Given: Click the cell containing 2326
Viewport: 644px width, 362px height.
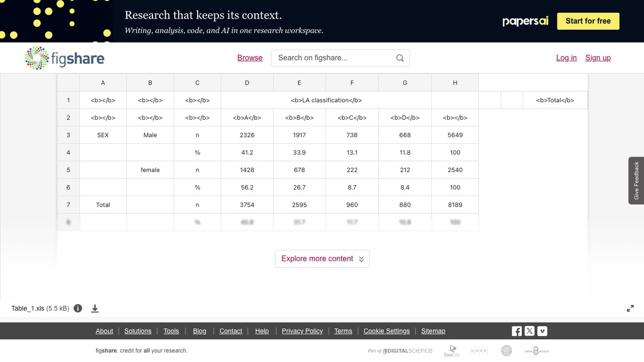Looking at the screenshot, I should 247,135.
